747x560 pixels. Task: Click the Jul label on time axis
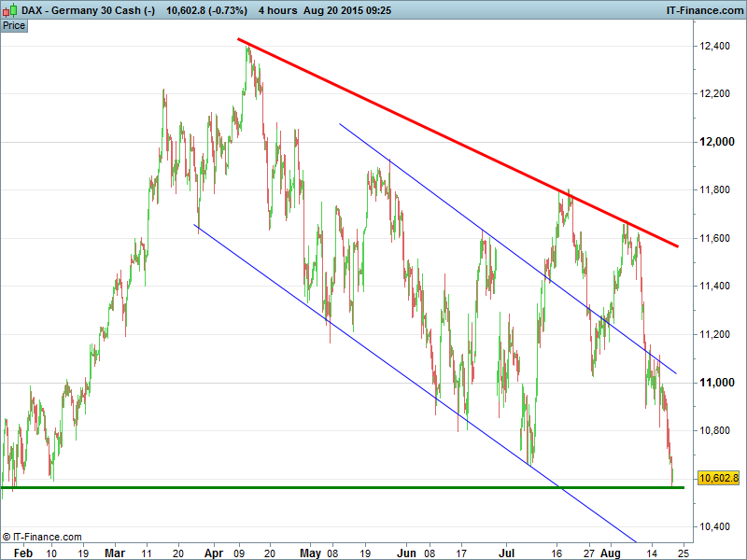click(507, 553)
